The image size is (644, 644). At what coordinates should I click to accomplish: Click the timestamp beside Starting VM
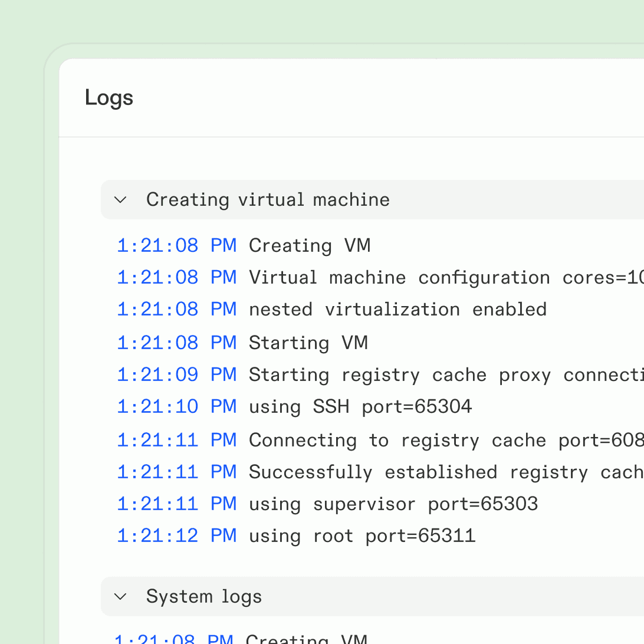176,342
